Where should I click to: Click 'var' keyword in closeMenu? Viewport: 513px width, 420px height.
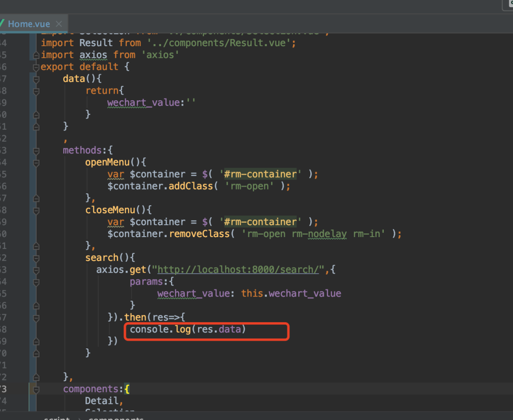[116, 222]
